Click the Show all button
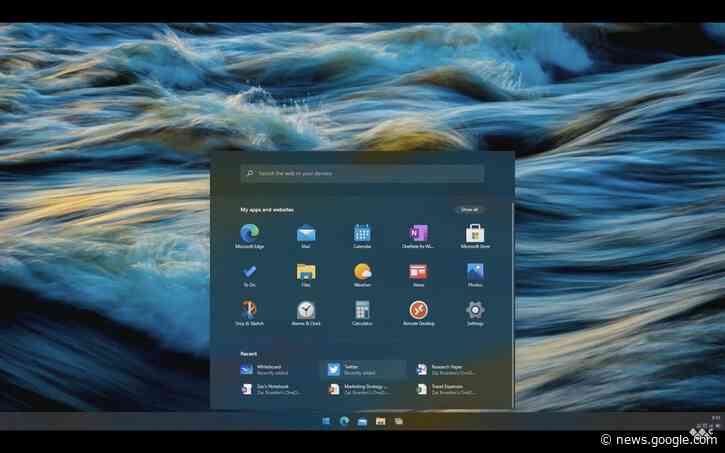Image resolution: width=725 pixels, height=453 pixels. click(x=469, y=209)
